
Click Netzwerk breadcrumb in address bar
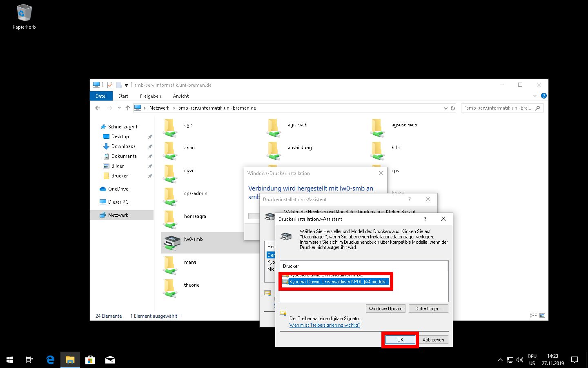(159, 108)
